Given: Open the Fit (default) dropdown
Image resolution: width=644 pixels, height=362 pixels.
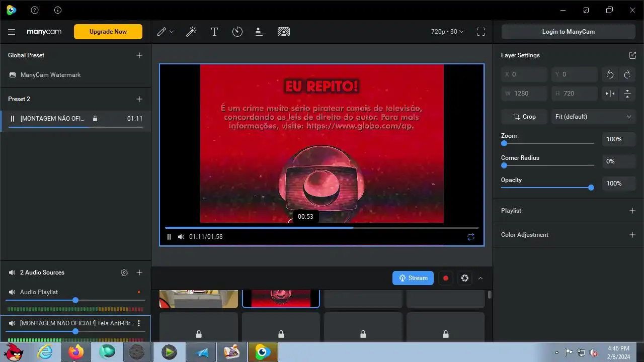Looking at the screenshot, I should 593,117.
